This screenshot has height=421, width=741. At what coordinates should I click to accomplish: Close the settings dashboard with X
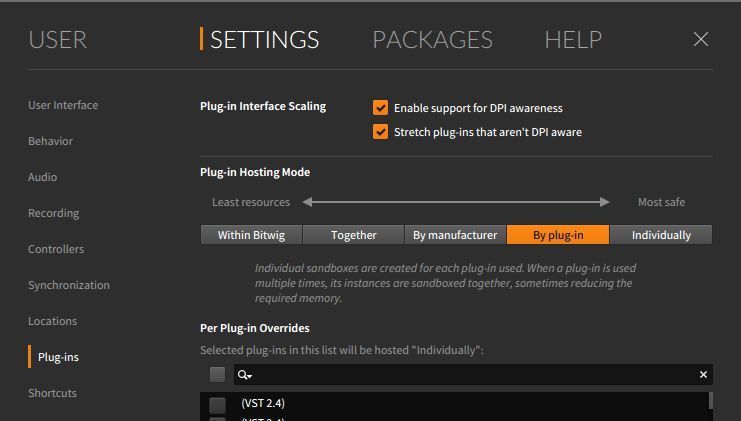pyautogui.click(x=701, y=39)
